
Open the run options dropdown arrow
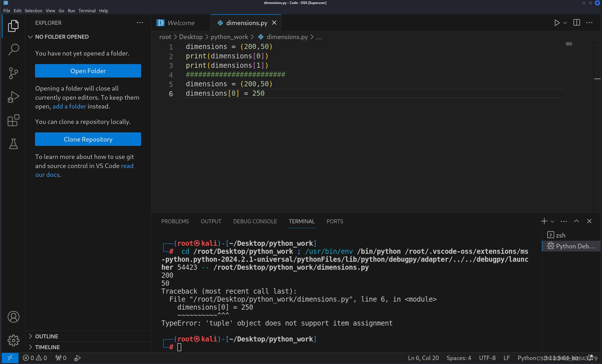point(565,23)
